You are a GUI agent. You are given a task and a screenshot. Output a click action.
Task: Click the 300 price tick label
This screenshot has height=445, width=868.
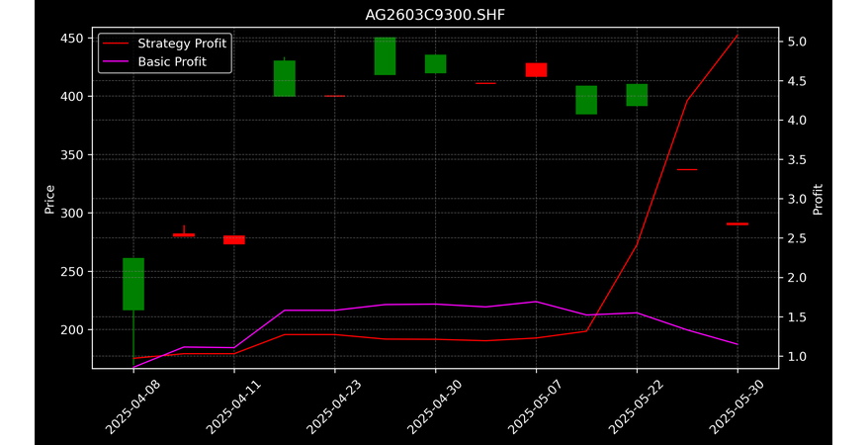[72, 213]
